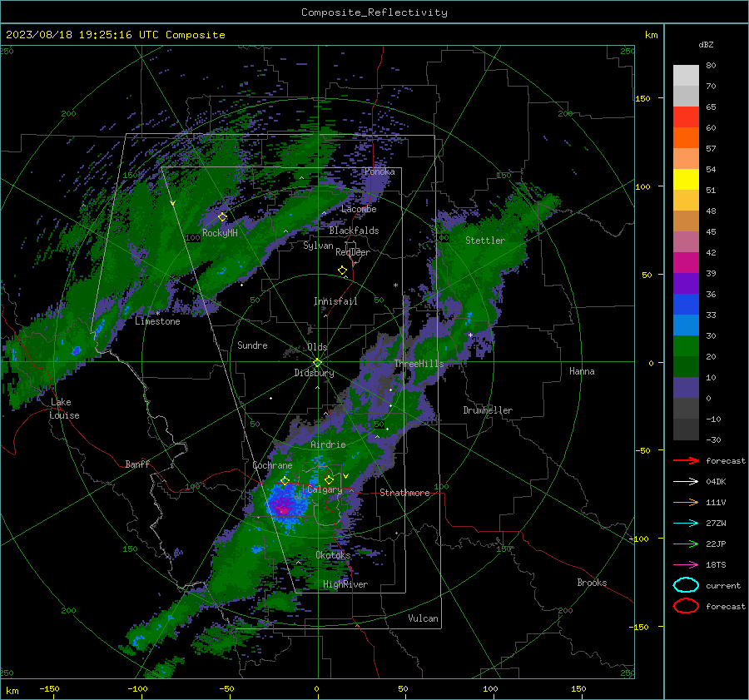The height and width of the screenshot is (700, 749).
Task: Click the ThreeHills city label
Action: (x=419, y=364)
